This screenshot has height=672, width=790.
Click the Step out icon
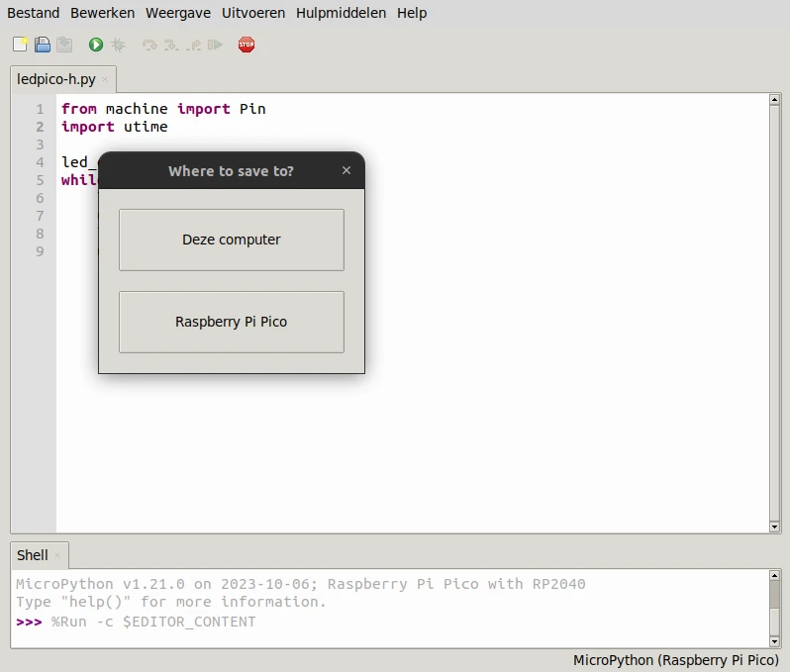[193, 45]
